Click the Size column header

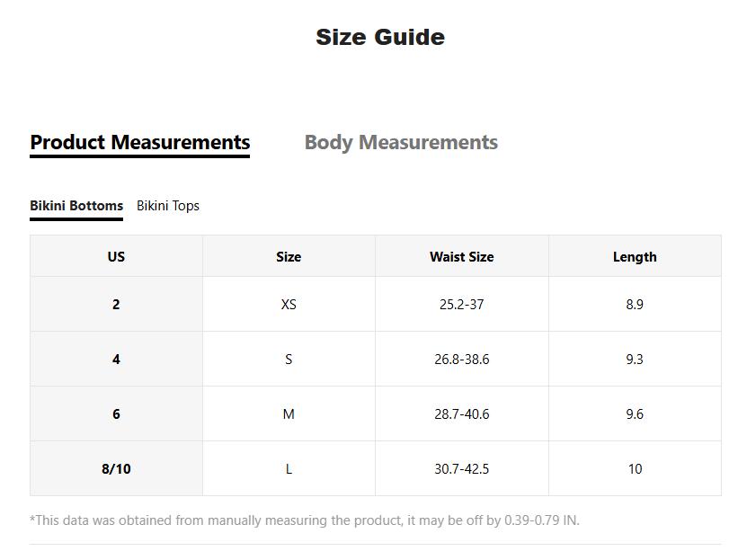click(289, 257)
